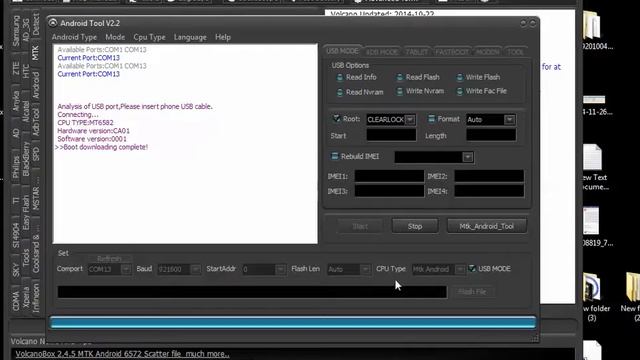Viewport: 640px width, 360px height.
Task: Switch to the TABLET tab
Action: 417,52
